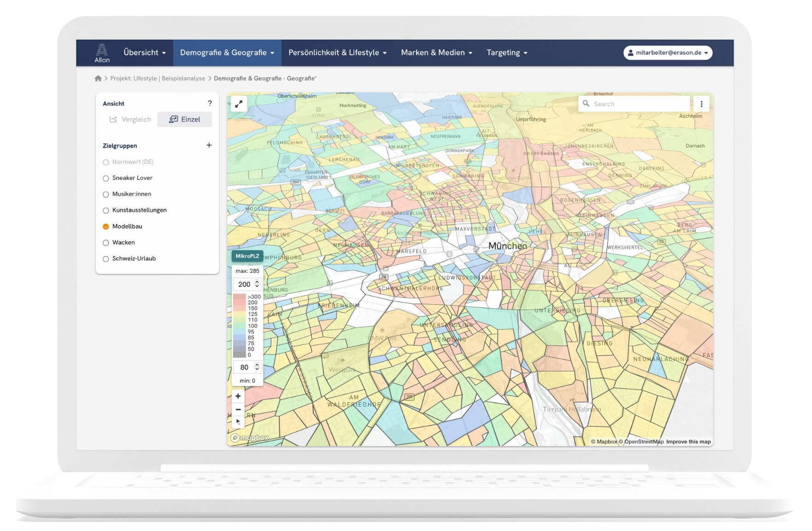Image resolution: width=812 pixels, height=531 pixels.
Task: Reset map compass bearing
Action: (x=238, y=421)
